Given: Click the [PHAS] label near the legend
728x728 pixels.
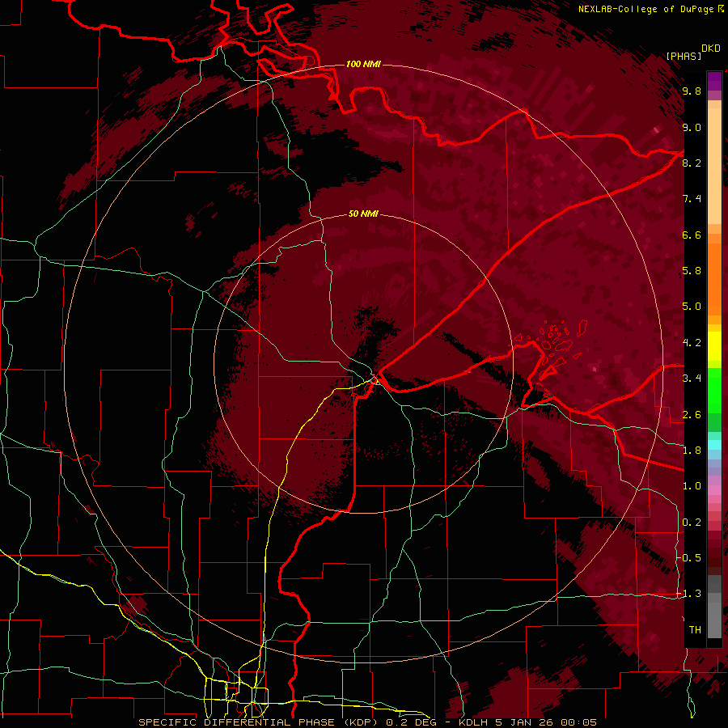Looking at the screenshot, I should coord(684,56).
